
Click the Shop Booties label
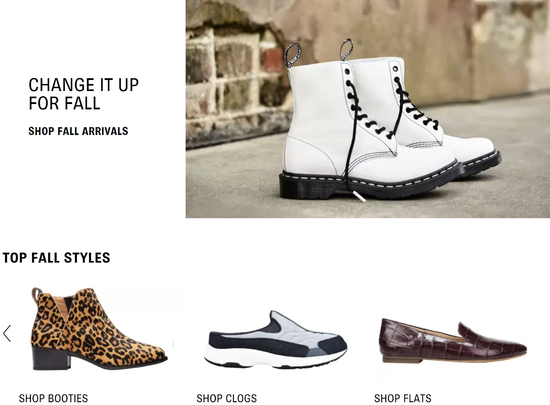coord(53,398)
